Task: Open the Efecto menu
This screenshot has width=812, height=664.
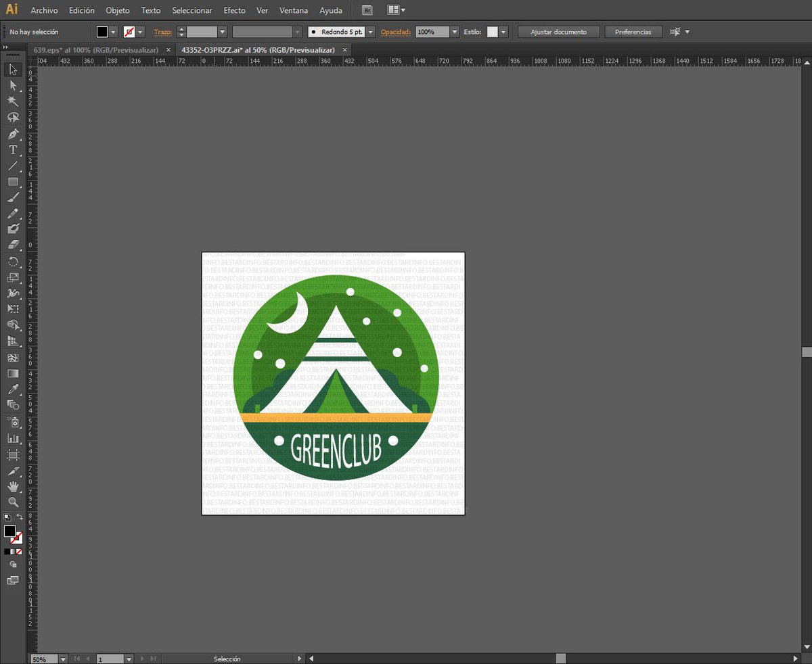Action: 235,11
